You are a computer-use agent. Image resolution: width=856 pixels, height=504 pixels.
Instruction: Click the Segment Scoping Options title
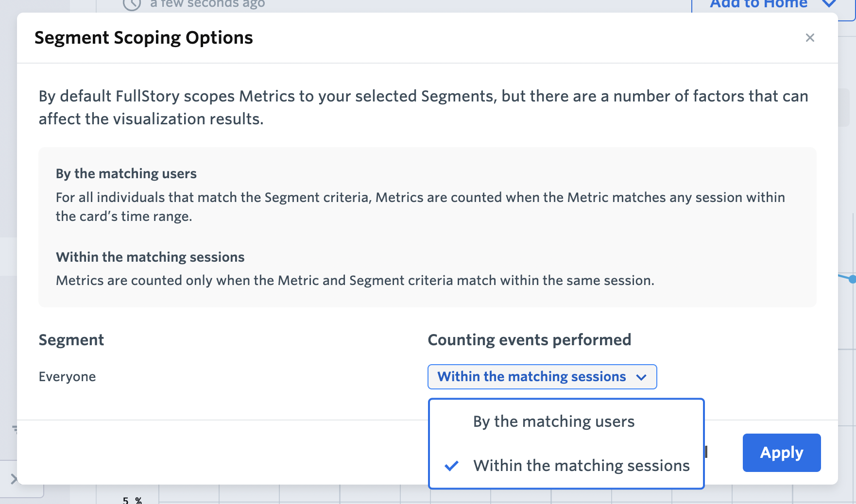pos(144,38)
